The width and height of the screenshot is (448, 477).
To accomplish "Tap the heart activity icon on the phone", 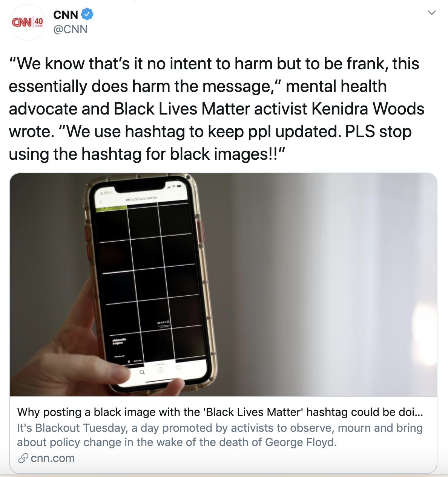I will (179, 367).
